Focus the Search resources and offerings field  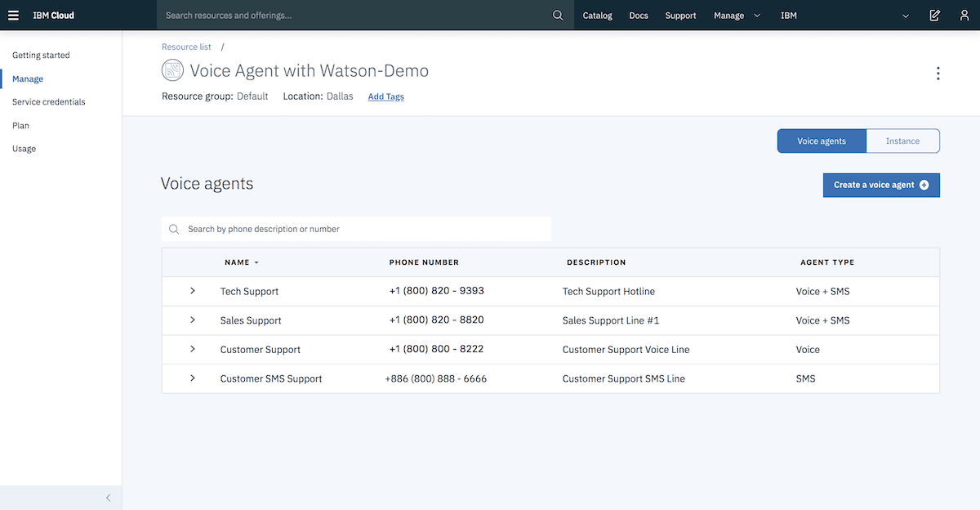[355, 16]
